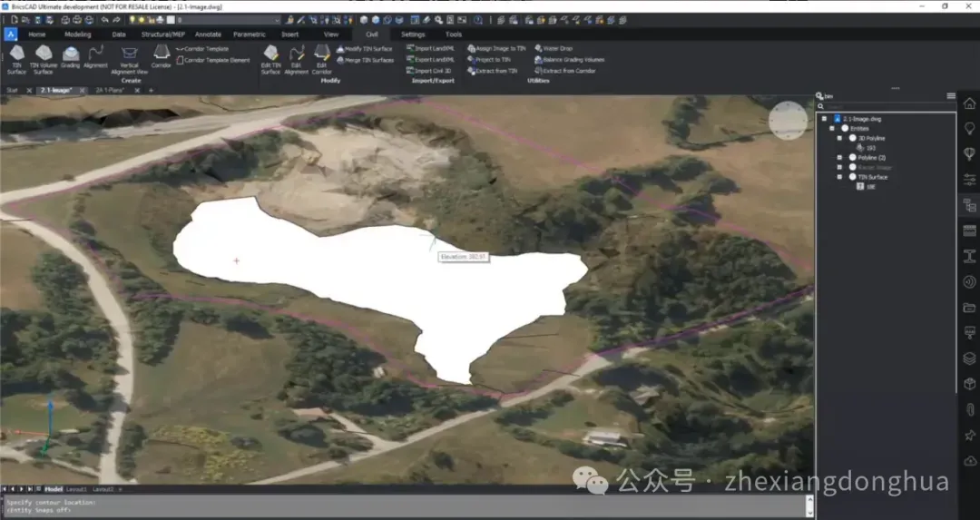980x520 pixels.
Task: Toggle visibility circle of TIN Surface
Action: 852,177
